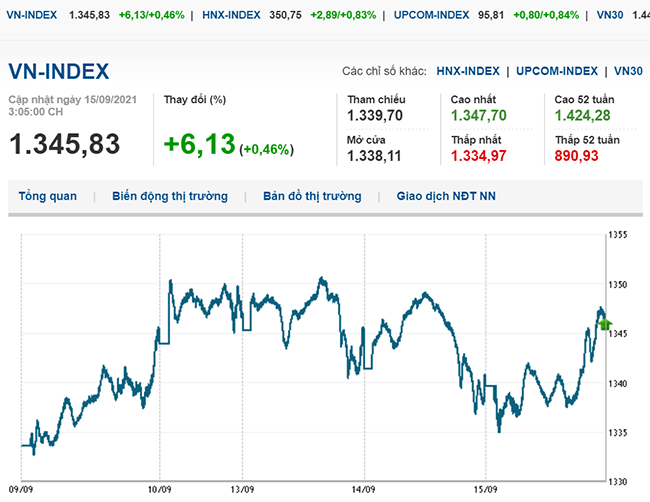Open HNX-INDEX link under Các chỉ số khác
Image resolution: width=650 pixels, height=502 pixels.
(x=468, y=71)
